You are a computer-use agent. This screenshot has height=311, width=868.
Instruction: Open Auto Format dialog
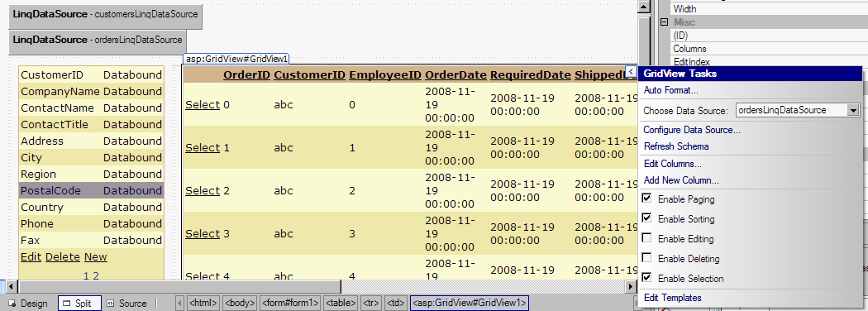tap(671, 90)
